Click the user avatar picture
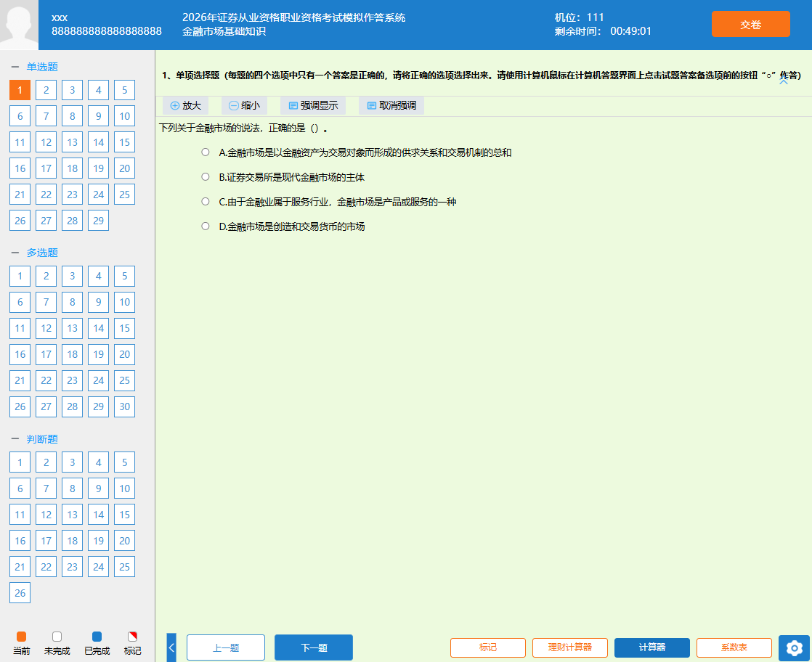 [19, 25]
